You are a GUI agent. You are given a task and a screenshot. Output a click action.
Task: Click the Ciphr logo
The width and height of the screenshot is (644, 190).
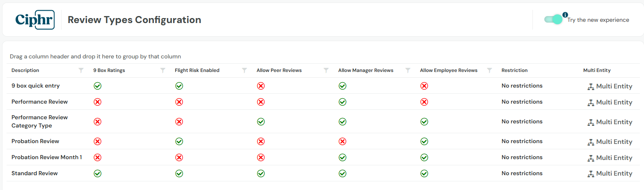click(35, 20)
